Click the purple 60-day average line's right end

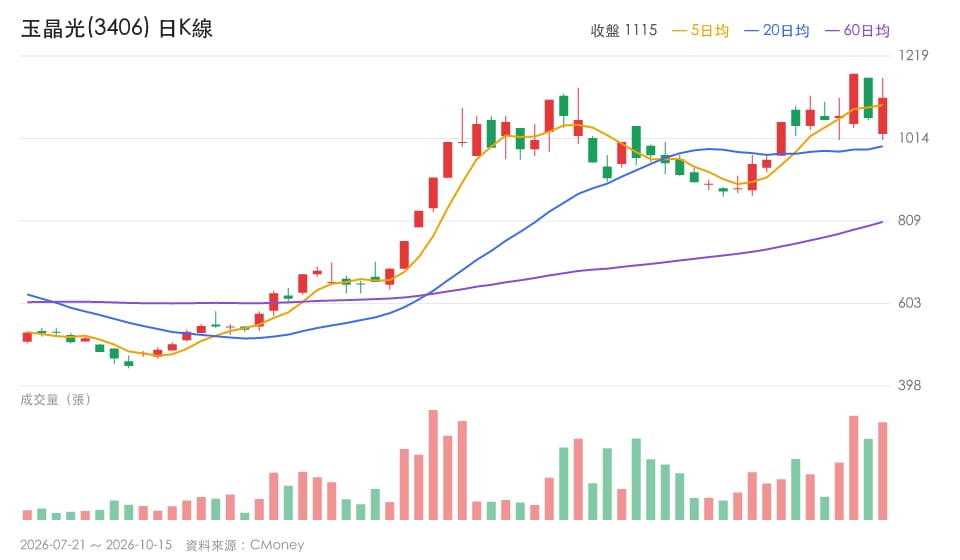tap(882, 222)
